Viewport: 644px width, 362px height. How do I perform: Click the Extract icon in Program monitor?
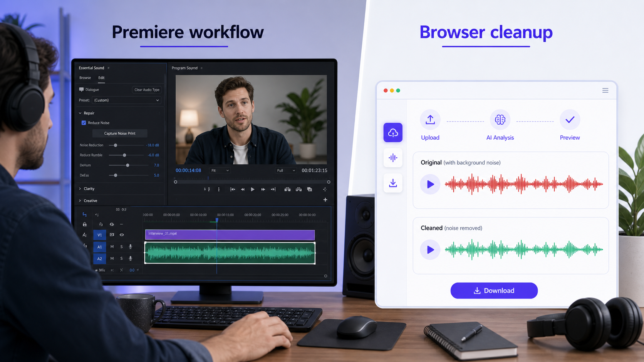pos(299,189)
